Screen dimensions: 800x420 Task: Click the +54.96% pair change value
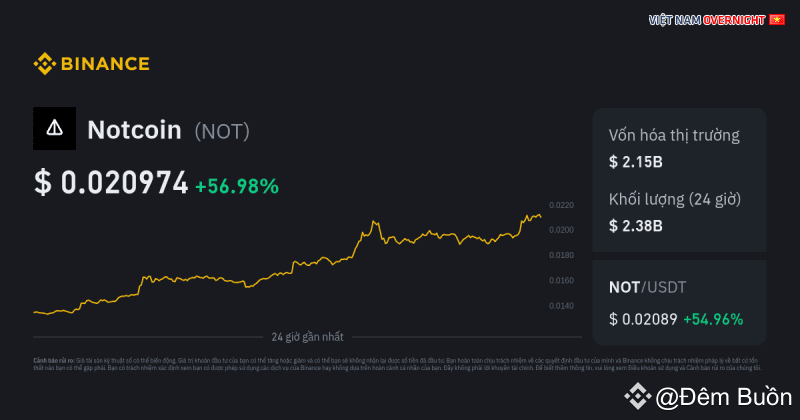coord(713,319)
